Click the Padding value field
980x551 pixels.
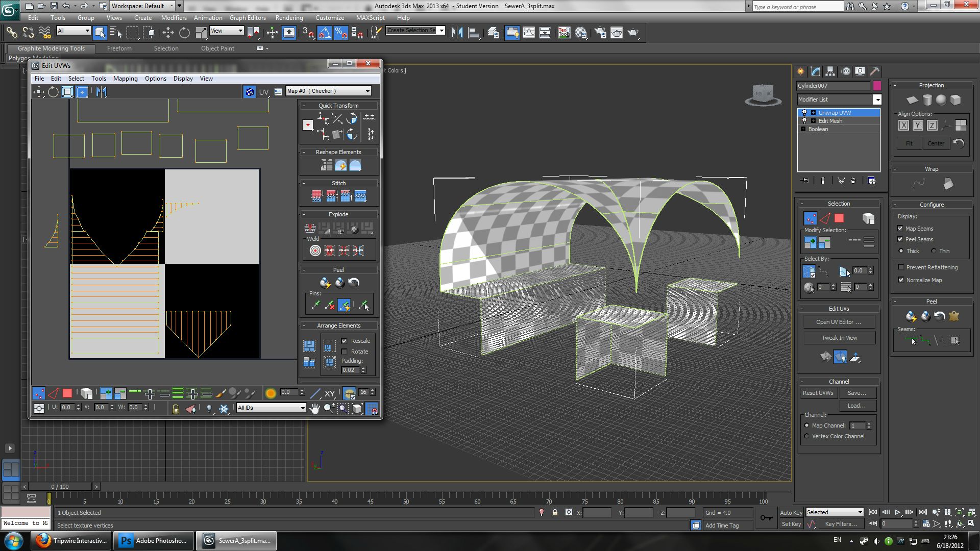pos(350,370)
